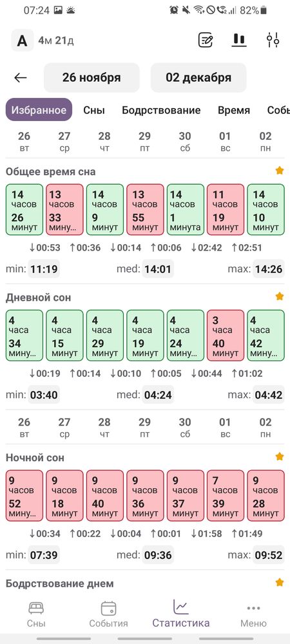Unfavorite the Общее время сна star

[x=279, y=171]
